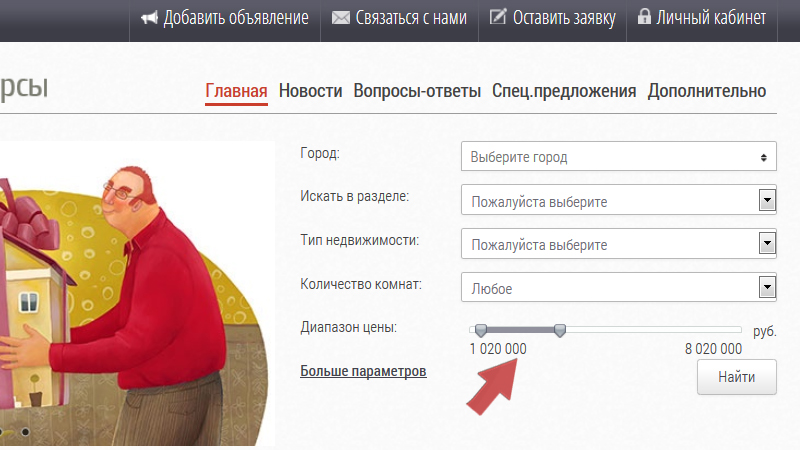Image resolution: width=800 pixels, height=450 pixels.
Task: Click the carousel dot under the banner image
Action: point(25,432)
